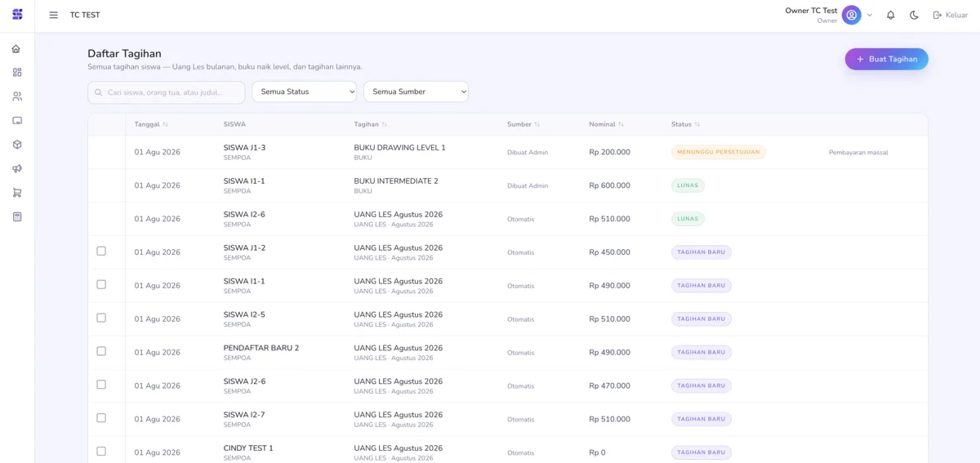This screenshot has width=980, height=463.
Task: Sort by the Tagihan column header
Action: (x=371, y=124)
